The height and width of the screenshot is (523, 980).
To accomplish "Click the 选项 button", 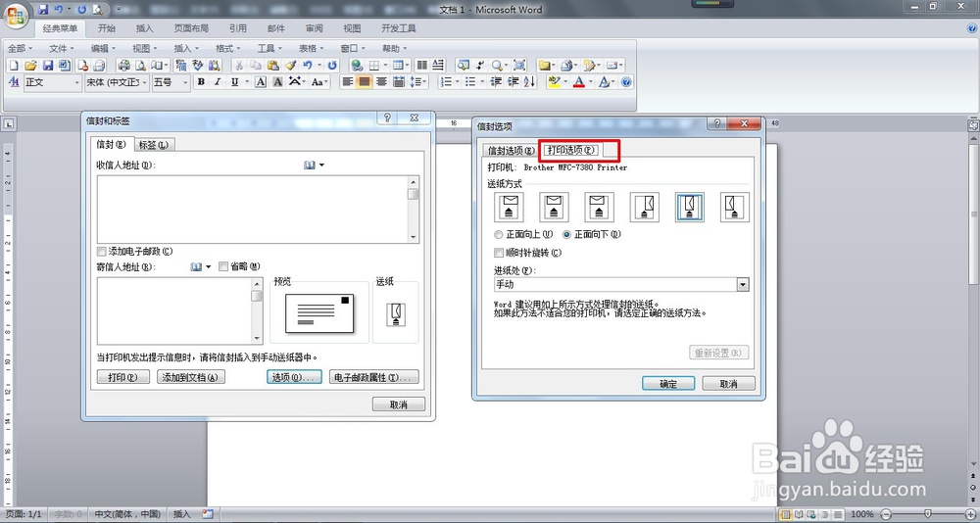I will click(294, 377).
